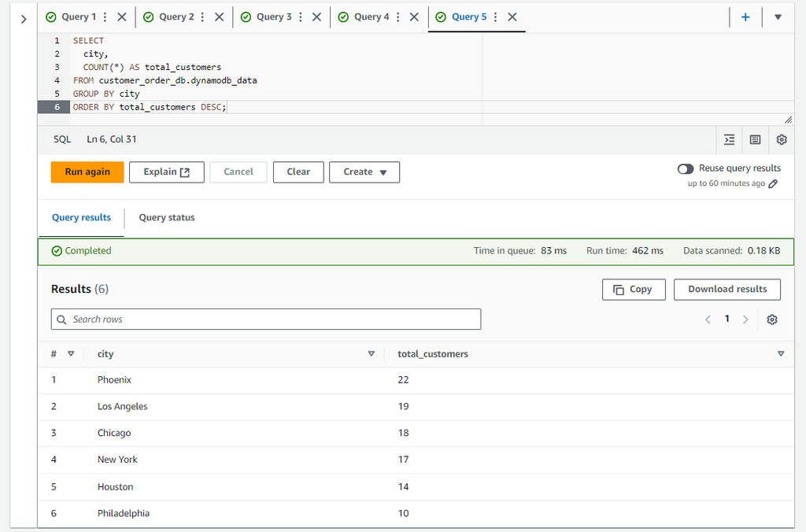Go to next results page arrow
The image size is (806, 532).
click(745, 320)
